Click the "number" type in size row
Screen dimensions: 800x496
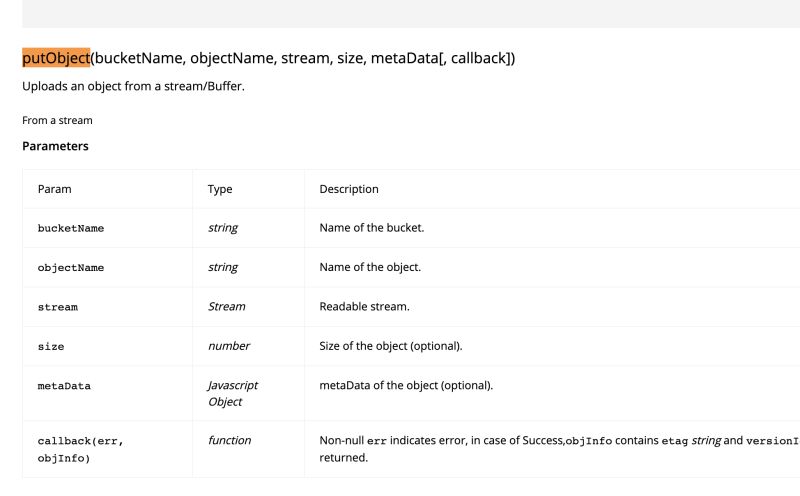(228, 346)
